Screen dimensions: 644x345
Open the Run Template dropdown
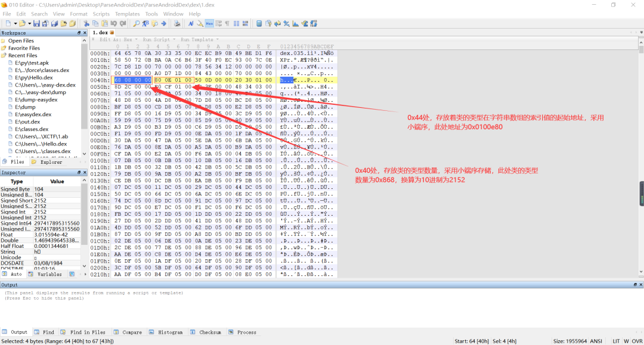[200, 39]
